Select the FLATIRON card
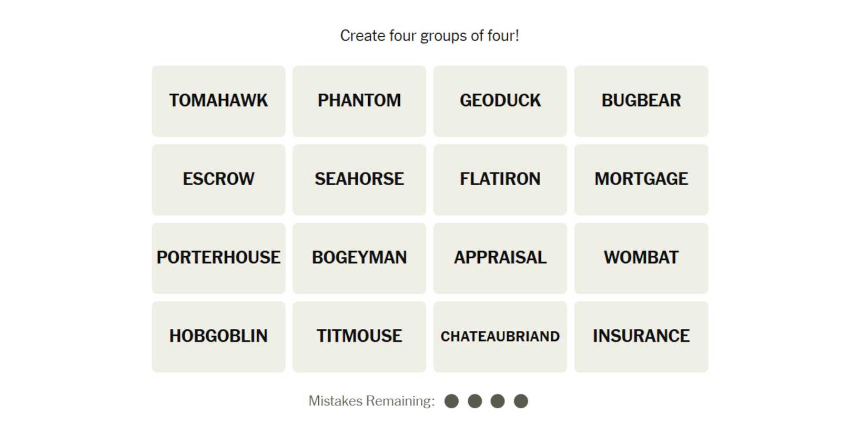 coord(500,179)
